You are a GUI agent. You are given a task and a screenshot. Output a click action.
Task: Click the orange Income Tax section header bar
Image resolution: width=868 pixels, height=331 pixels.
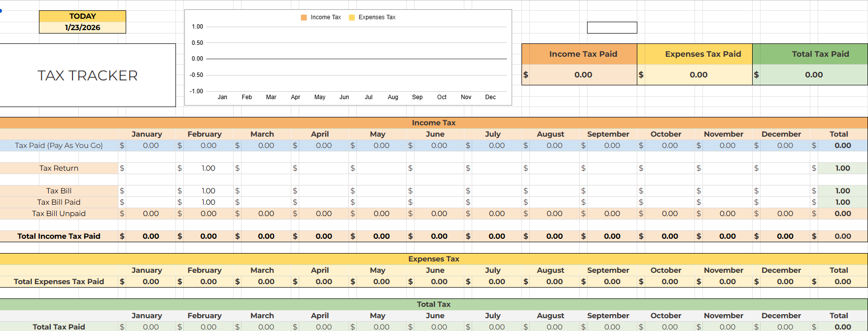[433, 123]
